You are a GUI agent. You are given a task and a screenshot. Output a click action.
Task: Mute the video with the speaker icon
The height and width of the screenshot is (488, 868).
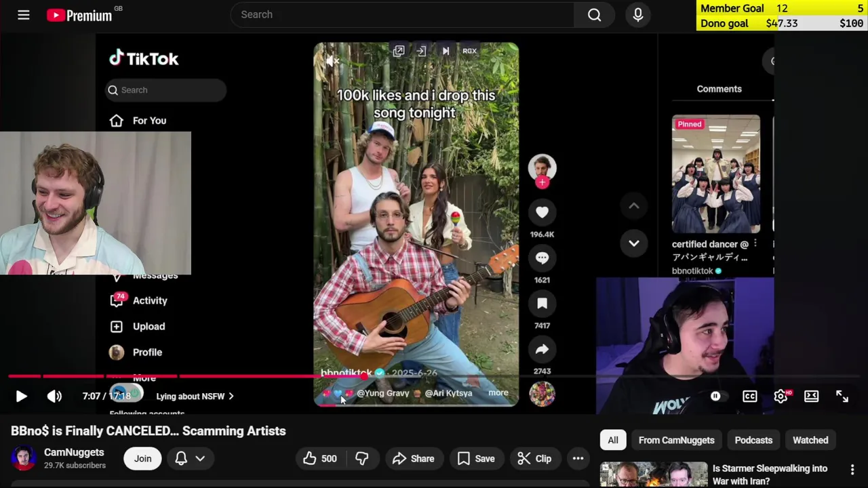[x=54, y=396]
